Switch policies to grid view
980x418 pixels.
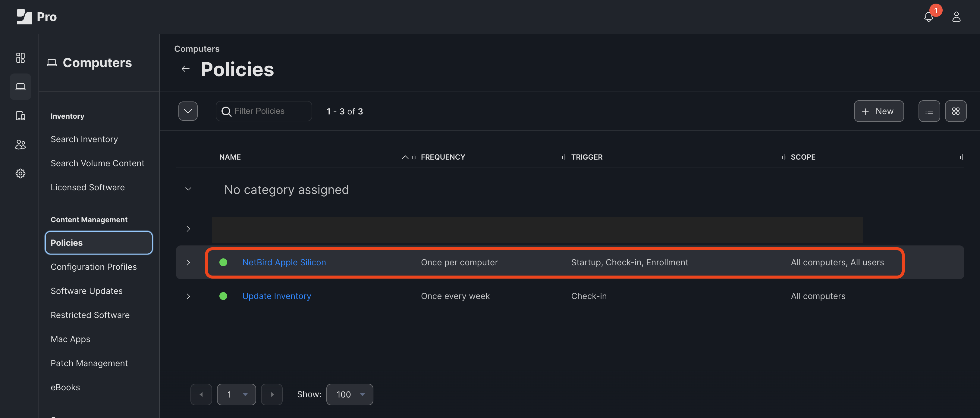coord(956,111)
